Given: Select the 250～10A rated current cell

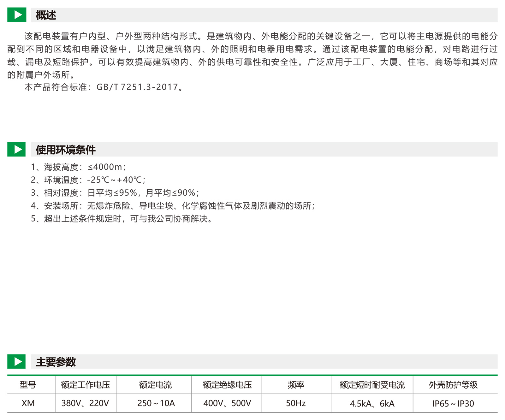Looking at the screenshot, I should click(156, 403).
